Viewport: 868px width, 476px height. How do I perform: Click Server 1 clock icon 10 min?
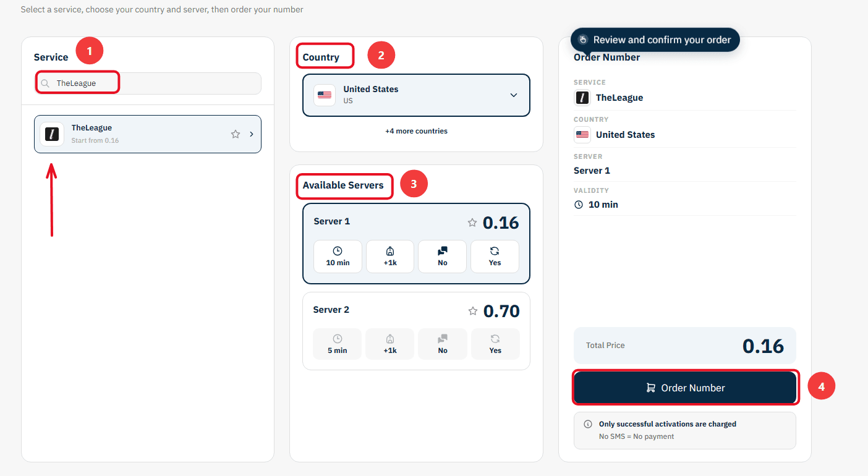[338, 251]
